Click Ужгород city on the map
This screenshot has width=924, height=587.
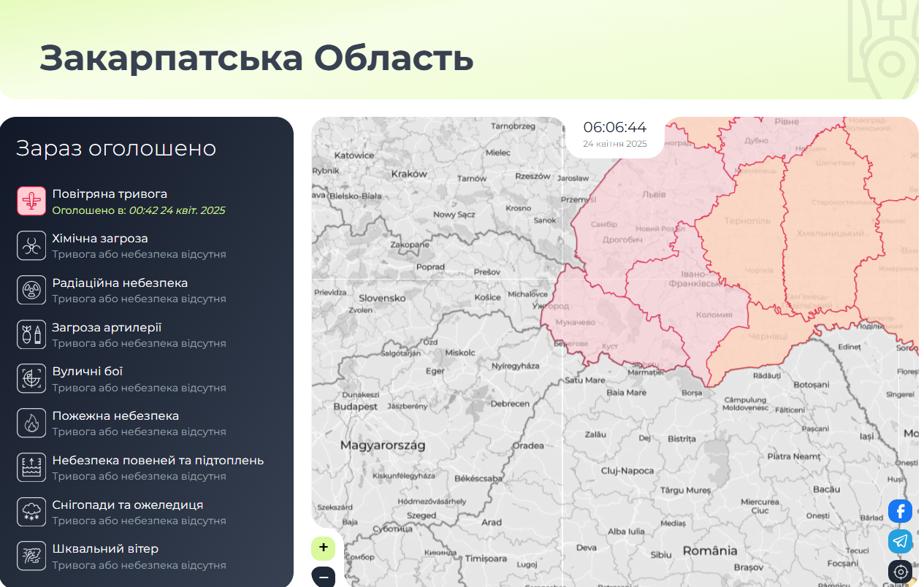coord(551,306)
